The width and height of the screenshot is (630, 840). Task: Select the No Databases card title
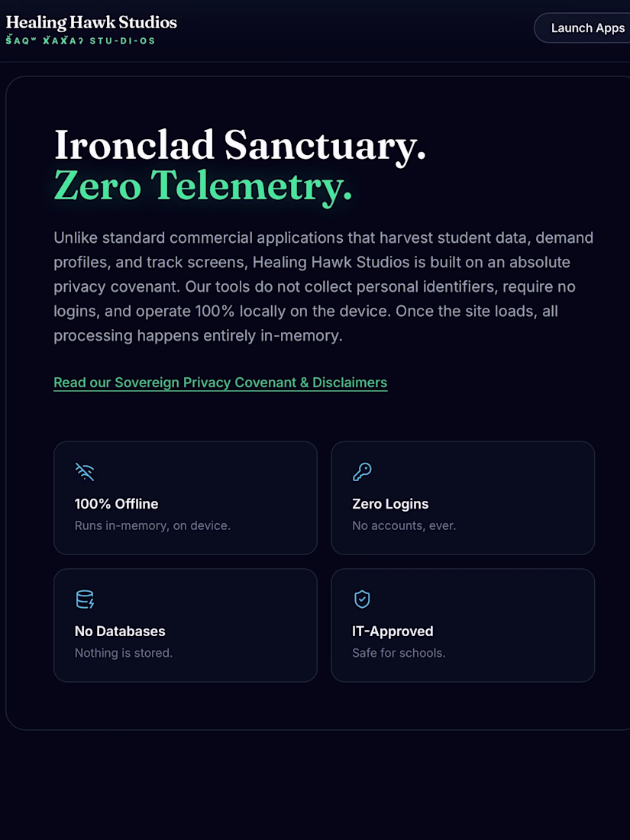[120, 631]
